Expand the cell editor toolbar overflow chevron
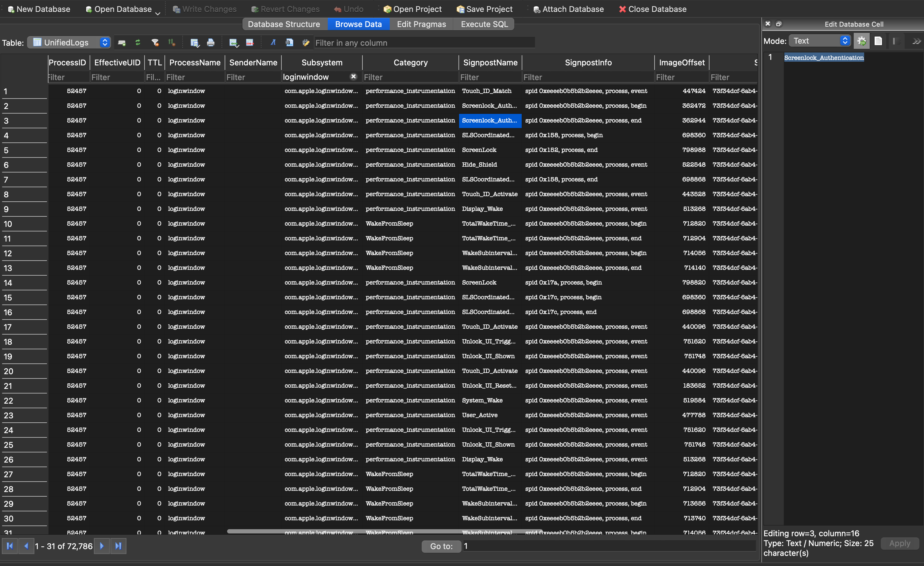The image size is (924, 566). pos(917,41)
